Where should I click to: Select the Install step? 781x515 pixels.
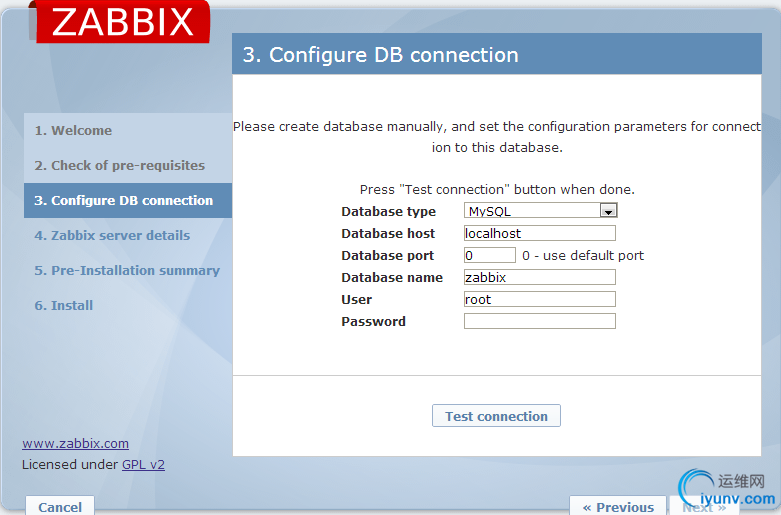64,305
